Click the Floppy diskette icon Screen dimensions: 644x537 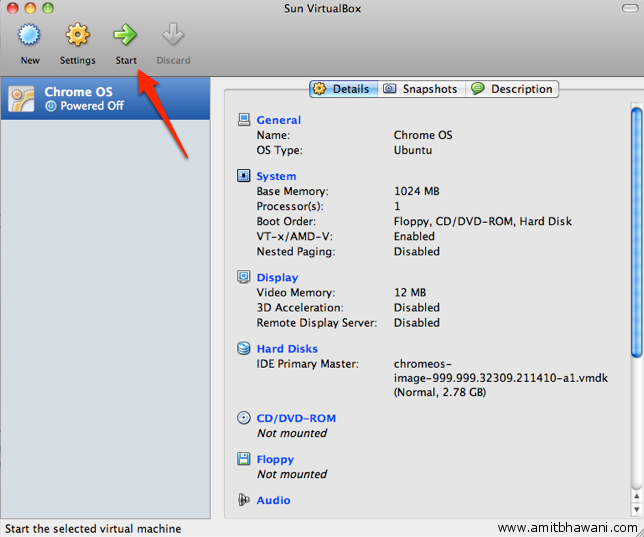[244, 459]
